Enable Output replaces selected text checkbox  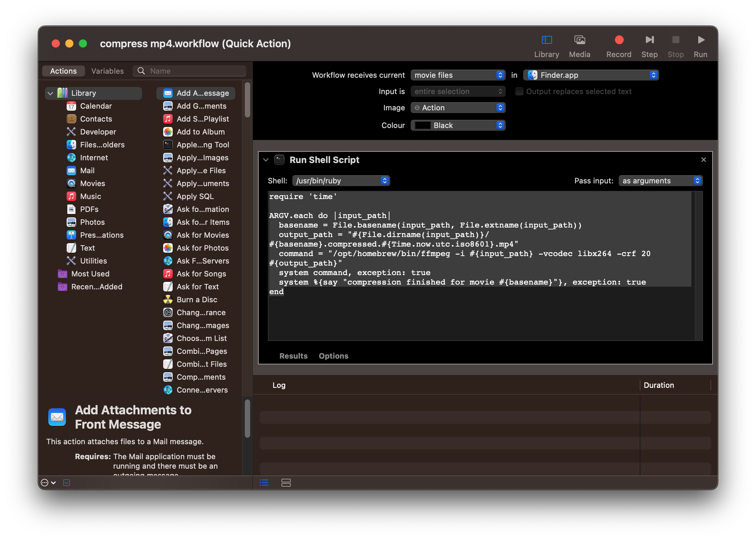(519, 91)
